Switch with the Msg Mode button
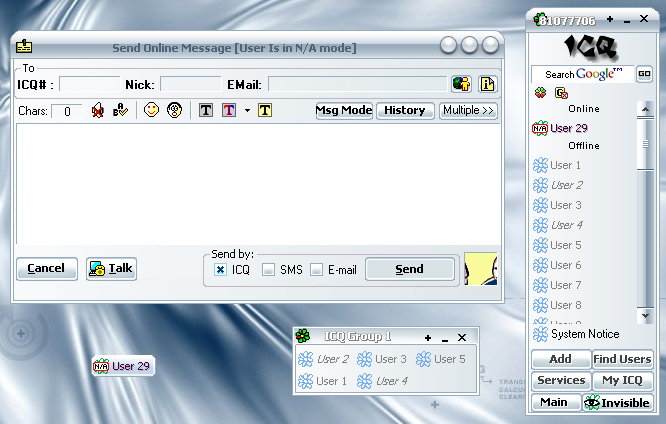This screenshot has width=666, height=424. pyautogui.click(x=344, y=110)
